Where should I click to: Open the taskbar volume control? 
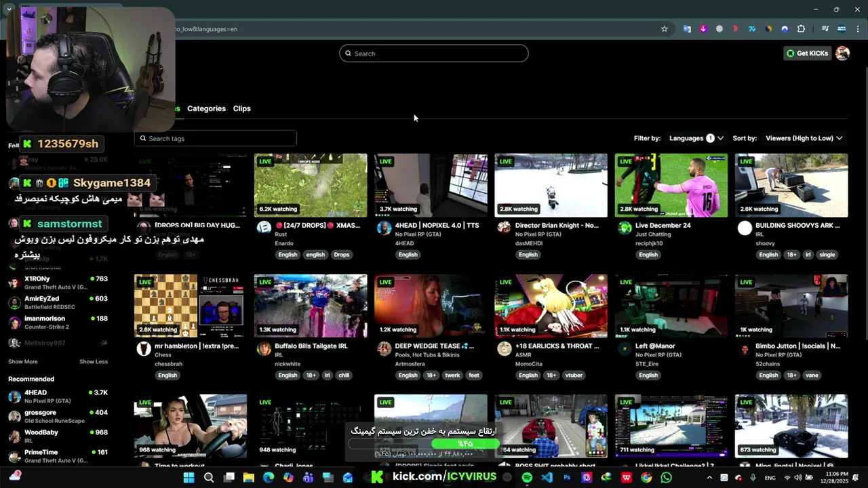pos(799,478)
